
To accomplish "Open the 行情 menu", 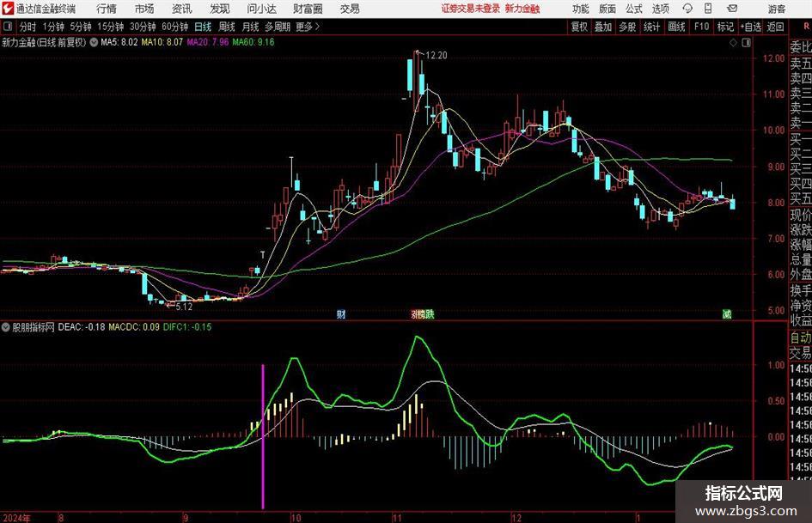I will pos(107,9).
